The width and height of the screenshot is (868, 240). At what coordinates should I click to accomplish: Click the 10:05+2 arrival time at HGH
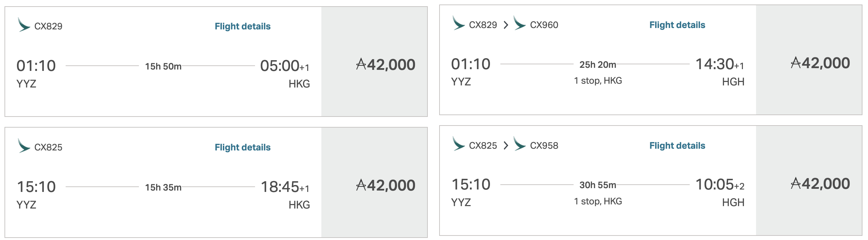[x=719, y=184]
